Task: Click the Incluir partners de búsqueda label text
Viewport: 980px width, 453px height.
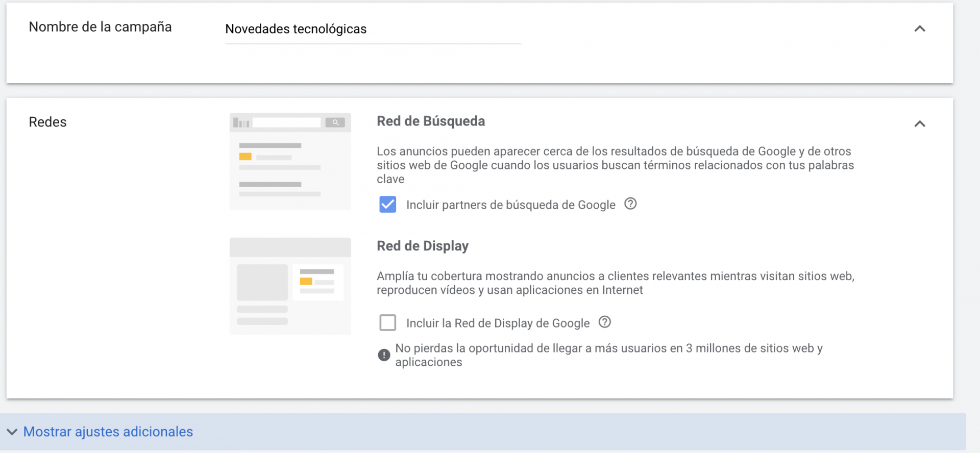Action: click(x=511, y=205)
